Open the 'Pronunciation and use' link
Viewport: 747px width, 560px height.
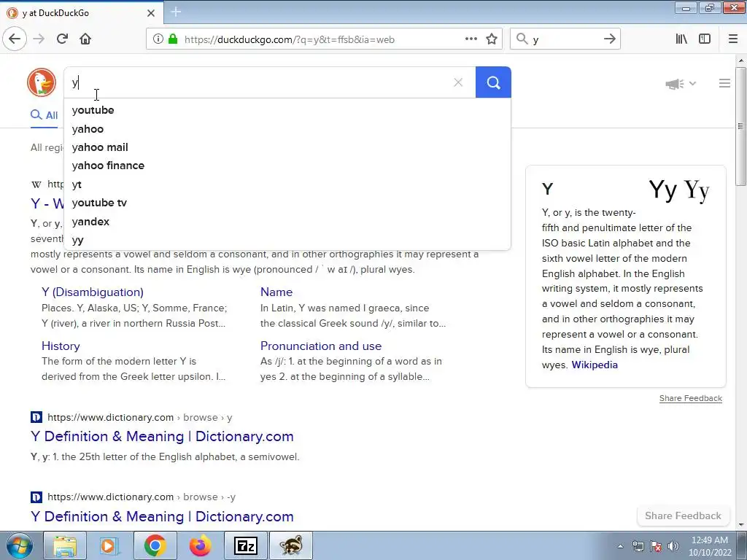coord(321,346)
